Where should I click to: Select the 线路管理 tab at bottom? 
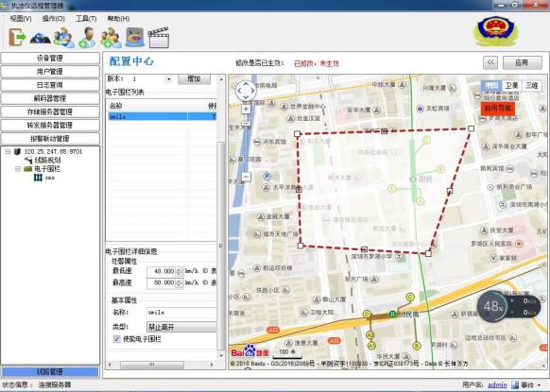tap(50, 371)
